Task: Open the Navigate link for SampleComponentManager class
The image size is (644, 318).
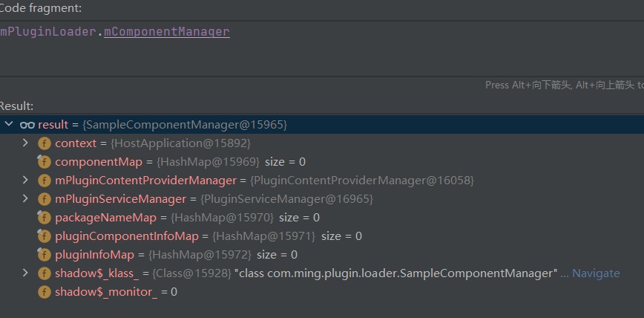Action: pyautogui.click(x=596, y=273)
